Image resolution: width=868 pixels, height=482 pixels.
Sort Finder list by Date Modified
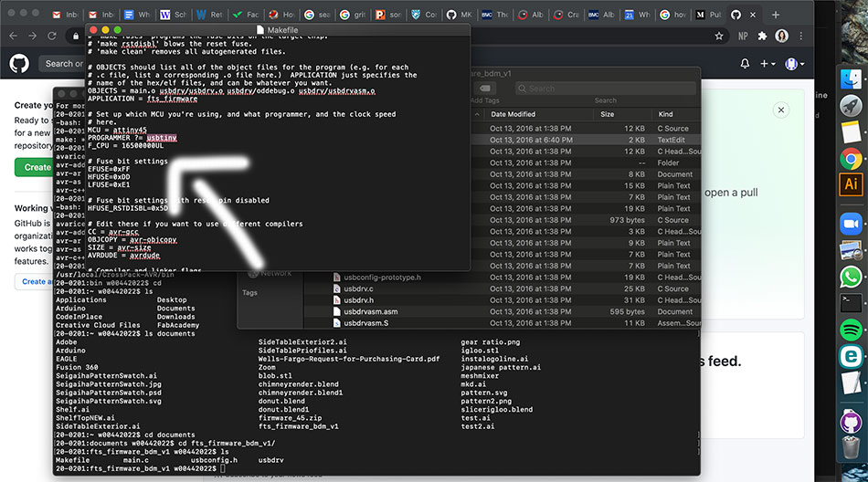(513, 114)
